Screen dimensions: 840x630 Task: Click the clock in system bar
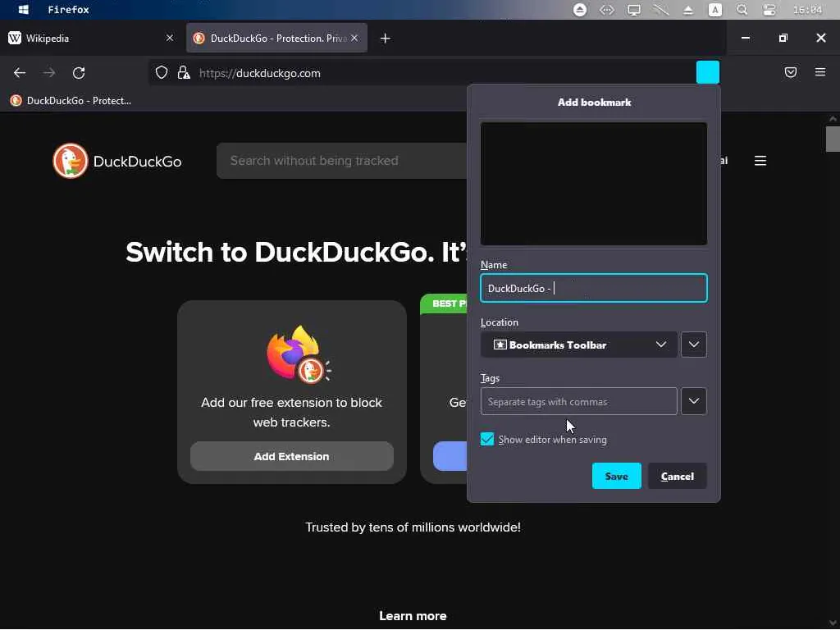click(807, 10)
